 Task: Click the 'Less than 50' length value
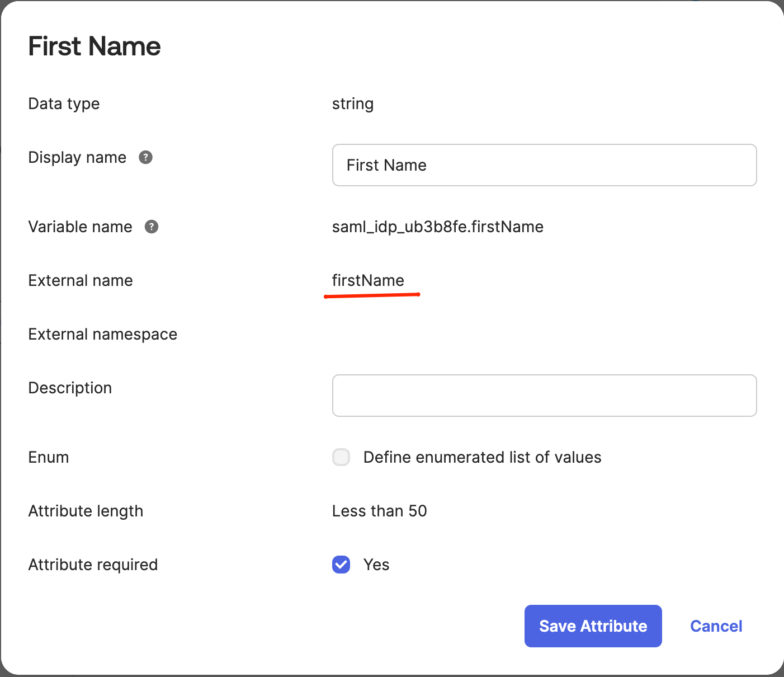379,511
